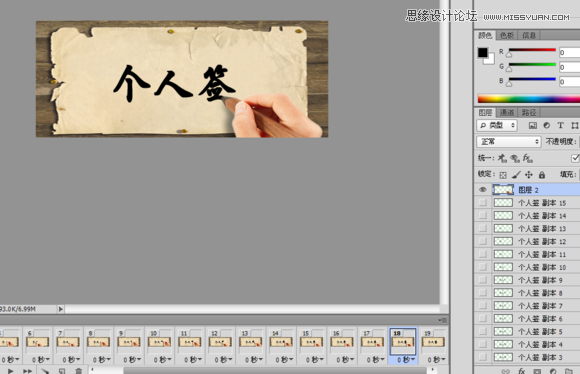Screen dimensions: 580x374
Task: Click the black foreground color swatch
Action: (x=482, y=53)
